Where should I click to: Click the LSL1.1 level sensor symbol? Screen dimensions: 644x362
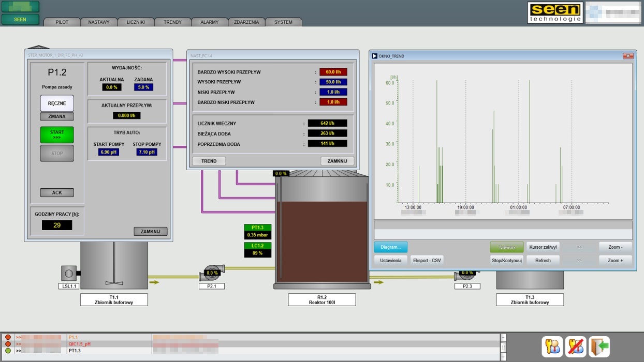point(68,273)
